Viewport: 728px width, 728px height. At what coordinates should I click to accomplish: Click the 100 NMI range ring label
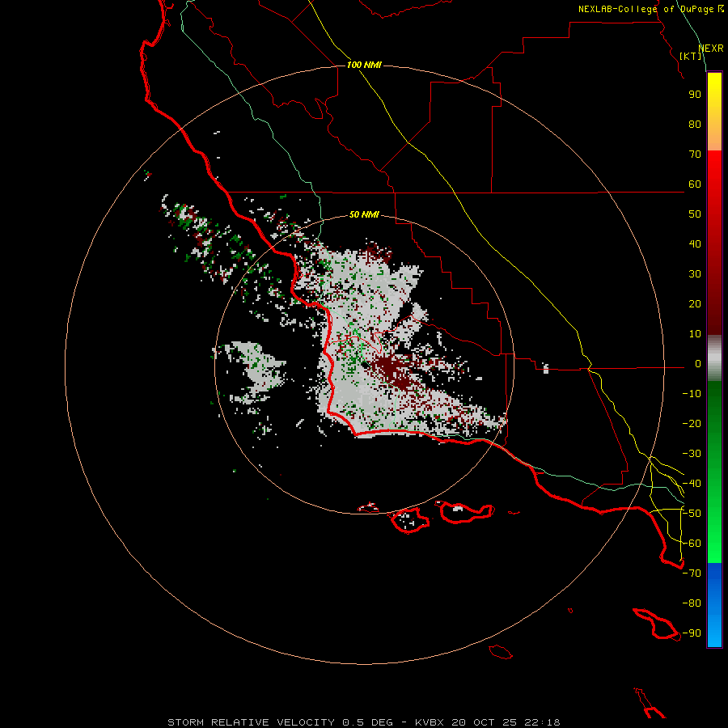(364, 65)
